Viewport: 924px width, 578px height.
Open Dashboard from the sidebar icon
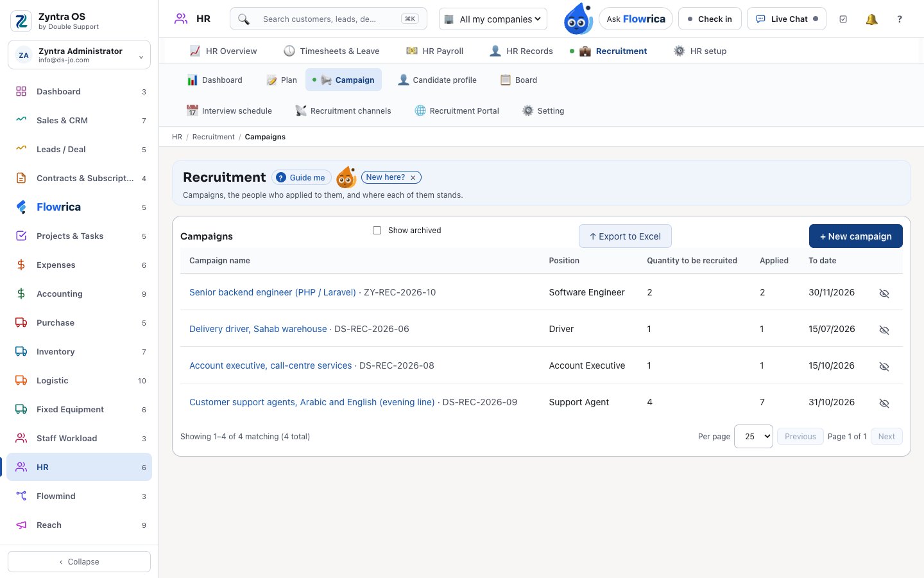[21, 92]
